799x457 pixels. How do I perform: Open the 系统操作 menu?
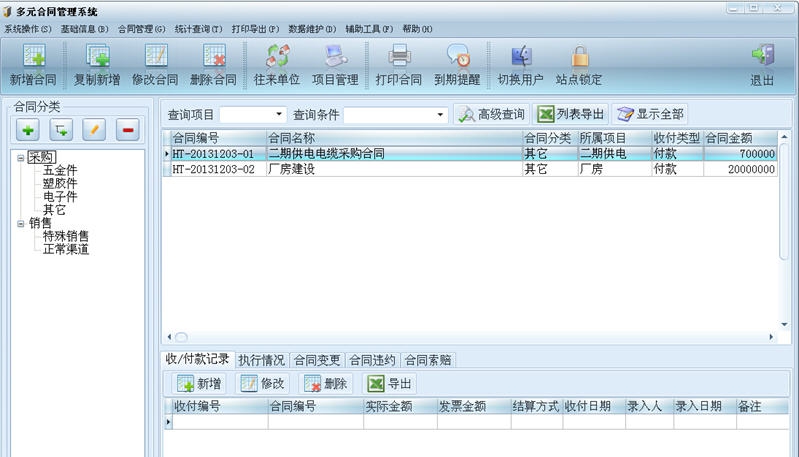point(28,29)
